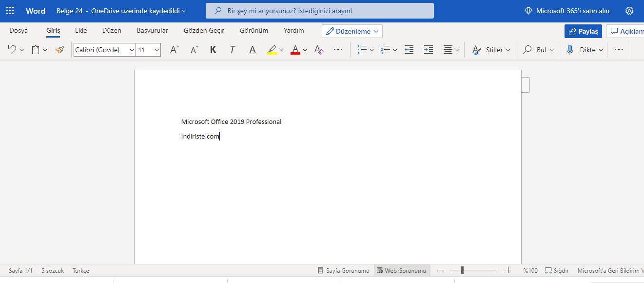This screenshot has width=644, height=283.
Task: Click the zoom slider handle
Action: tap(462, 270)
